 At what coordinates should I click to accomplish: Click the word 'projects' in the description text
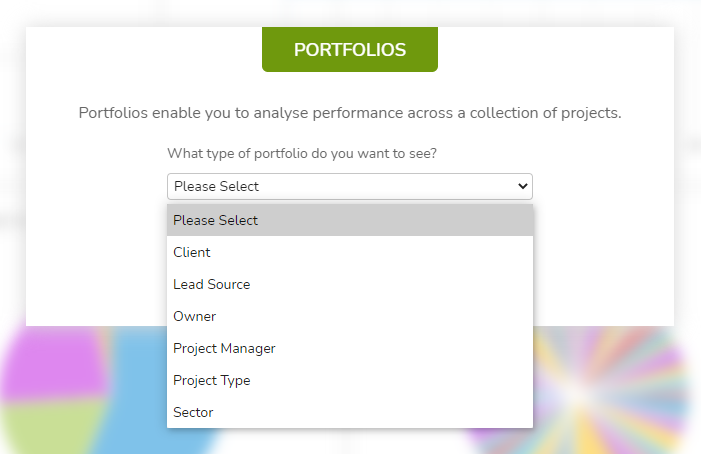590,114
